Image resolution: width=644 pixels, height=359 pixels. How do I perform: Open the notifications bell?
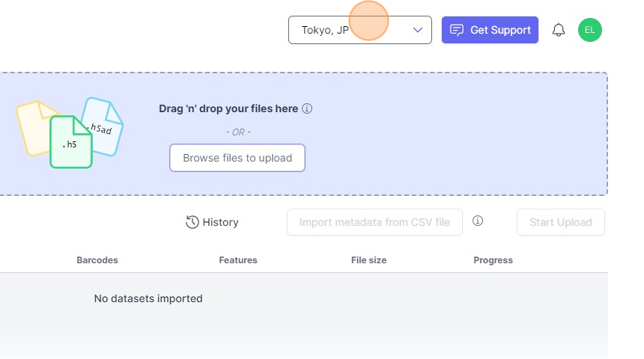pos(559,30)
